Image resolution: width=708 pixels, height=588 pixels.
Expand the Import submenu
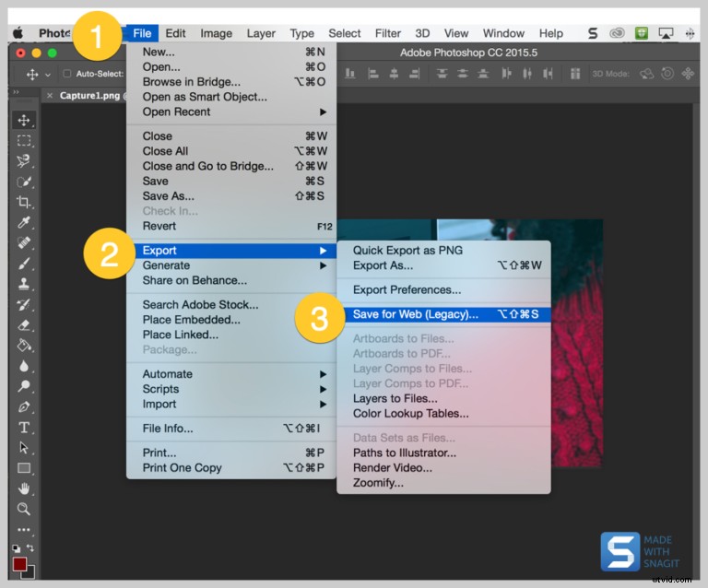(231, 404)
